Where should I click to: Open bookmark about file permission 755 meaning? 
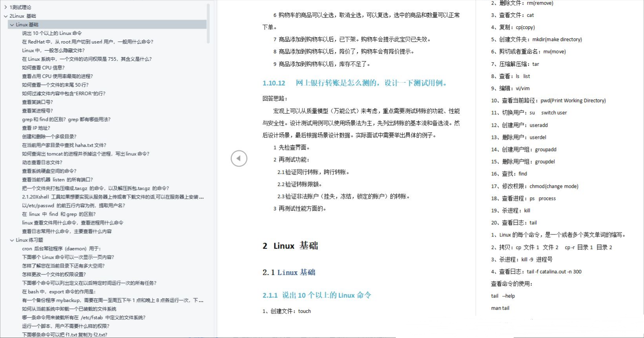pyautogui.click(x=87, y=59)
